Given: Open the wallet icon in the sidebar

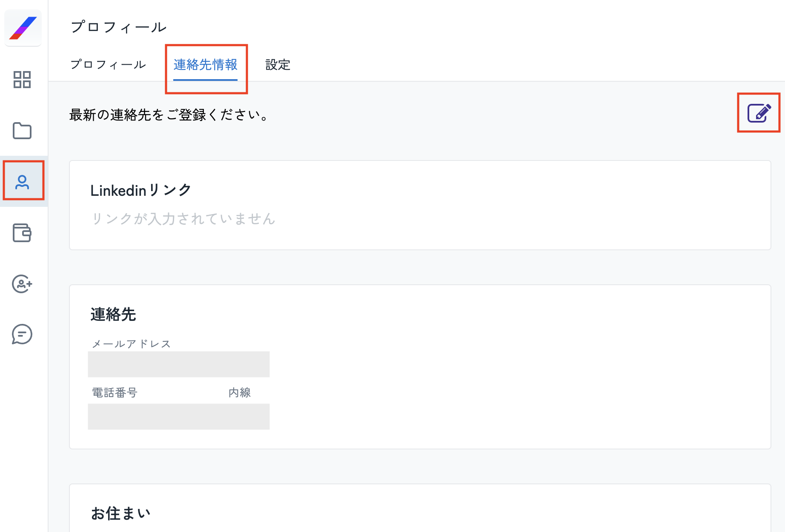Looking at the screenshot, I should point(22,233).
